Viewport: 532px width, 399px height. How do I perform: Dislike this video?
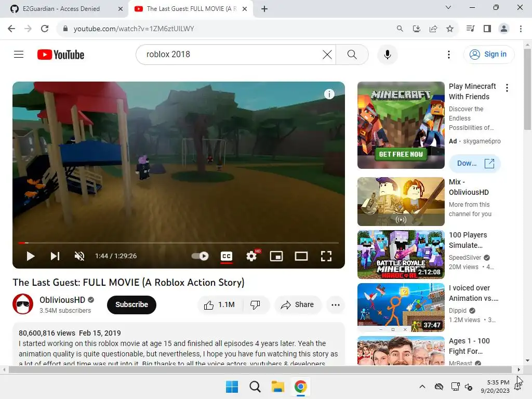coord(256,304)
